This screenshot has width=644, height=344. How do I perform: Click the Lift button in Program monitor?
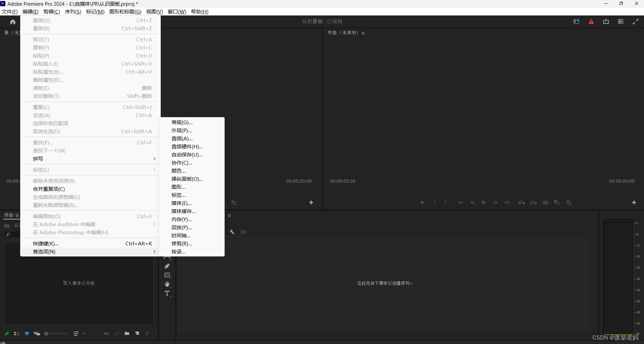point(522,203)
